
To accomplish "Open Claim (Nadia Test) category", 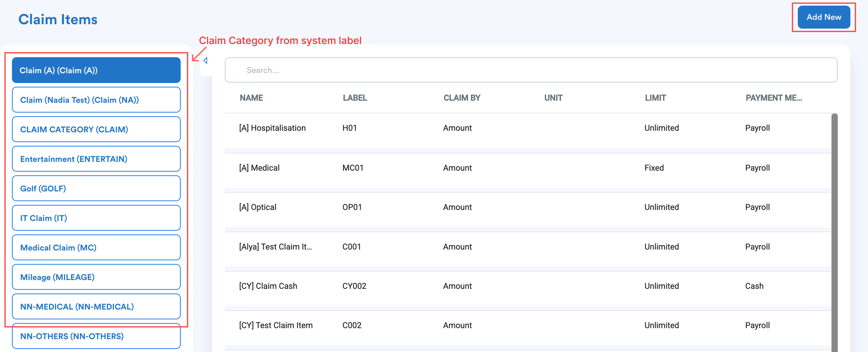I will point(96,100).
